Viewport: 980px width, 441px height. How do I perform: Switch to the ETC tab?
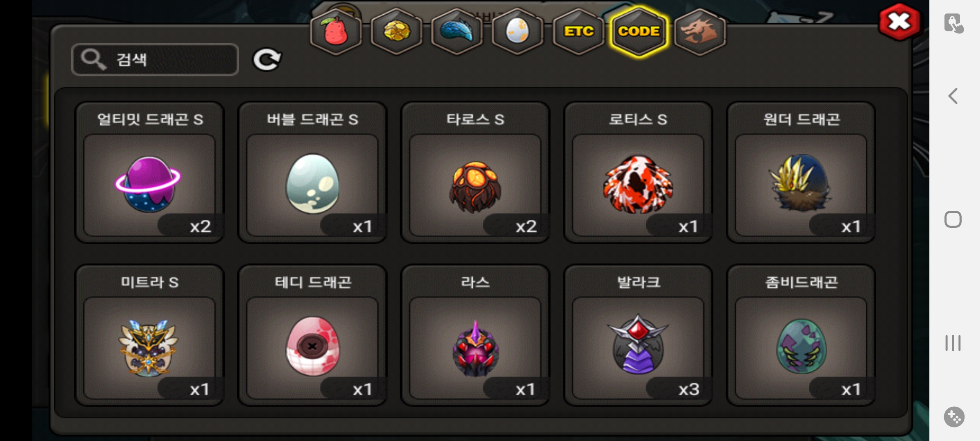(x=578, y=31)
